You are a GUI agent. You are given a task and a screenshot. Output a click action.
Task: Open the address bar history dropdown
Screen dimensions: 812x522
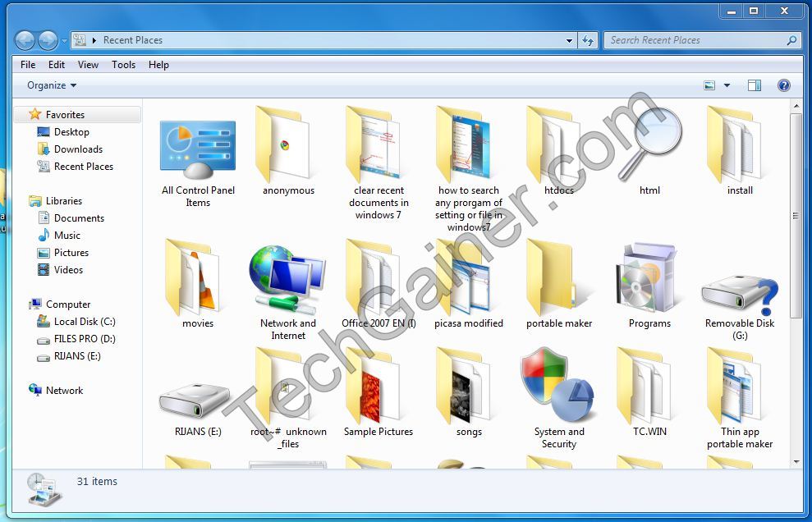point(568,39)
